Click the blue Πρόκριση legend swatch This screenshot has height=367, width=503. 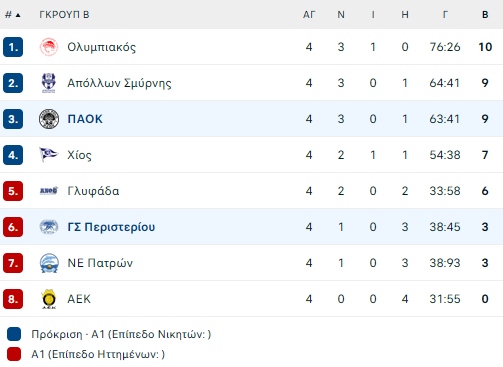14,334
